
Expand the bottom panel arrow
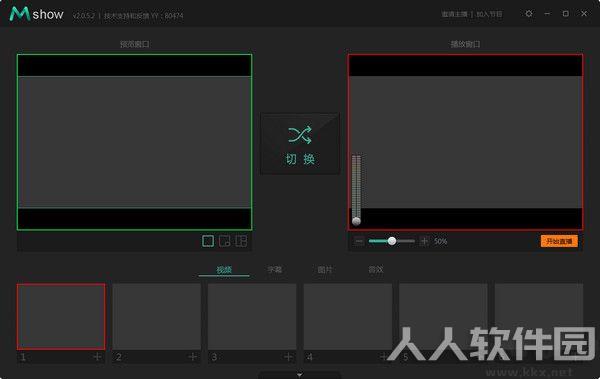coord(300,375)
